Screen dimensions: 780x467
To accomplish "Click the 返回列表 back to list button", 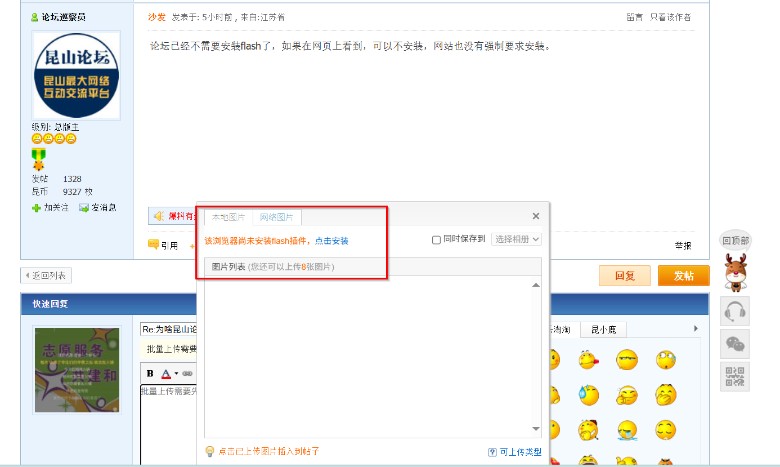I will click(x=45, y=275).
